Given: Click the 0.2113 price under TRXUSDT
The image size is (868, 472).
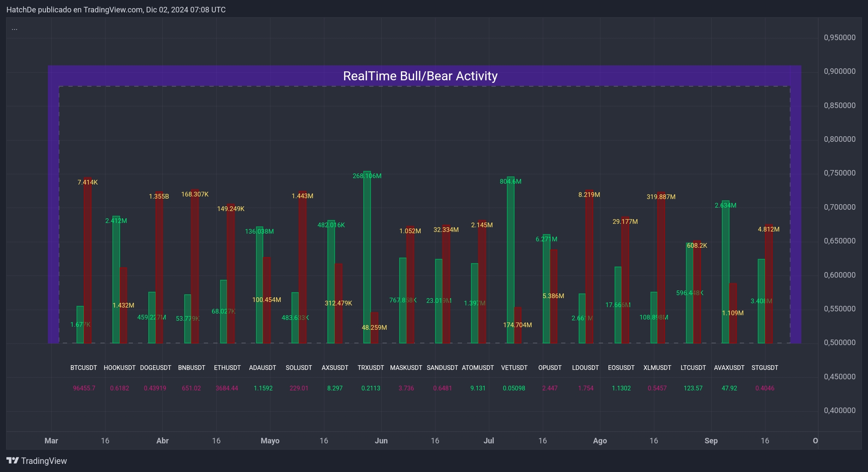Looking at the screenshot, I should (x=370, y=388).
